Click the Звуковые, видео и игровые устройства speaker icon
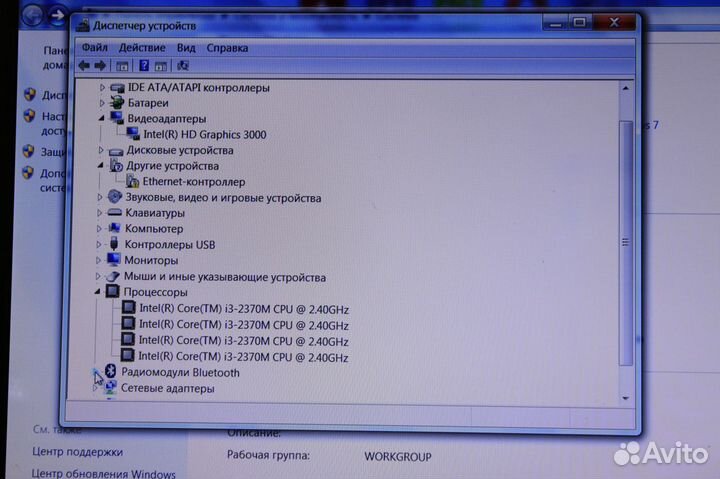Screen dimensions: 720x479 (x=114, y=197)
